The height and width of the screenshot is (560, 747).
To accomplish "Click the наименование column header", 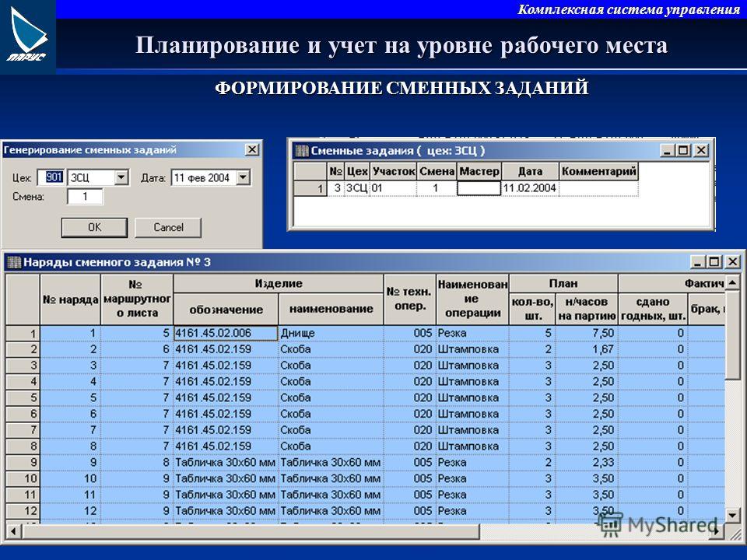I will pos(331,309).
